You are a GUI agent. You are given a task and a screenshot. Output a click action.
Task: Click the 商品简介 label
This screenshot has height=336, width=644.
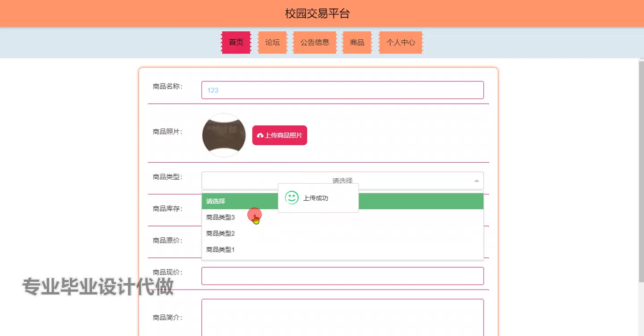click(168, 317)
